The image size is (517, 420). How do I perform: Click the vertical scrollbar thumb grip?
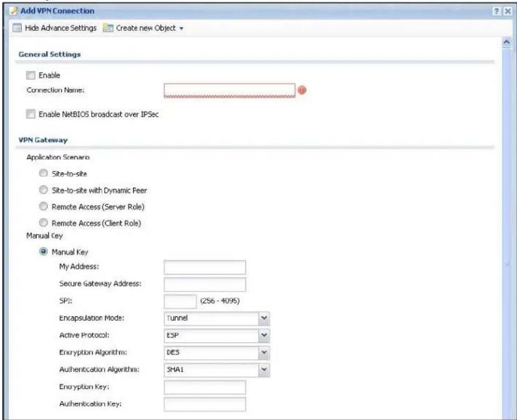click(x=507, y=263)
